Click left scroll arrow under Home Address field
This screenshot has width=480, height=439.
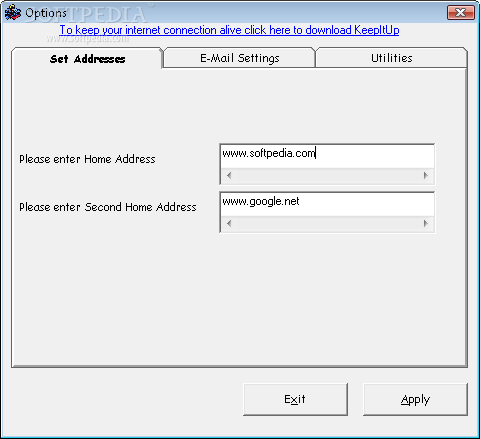[x=229, y=175]
